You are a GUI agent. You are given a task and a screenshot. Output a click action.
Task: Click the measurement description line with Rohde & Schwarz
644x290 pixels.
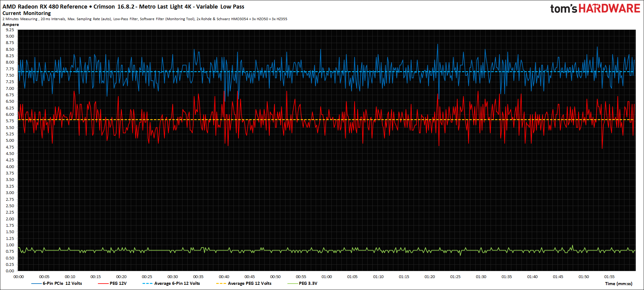[x=145, y=19]
